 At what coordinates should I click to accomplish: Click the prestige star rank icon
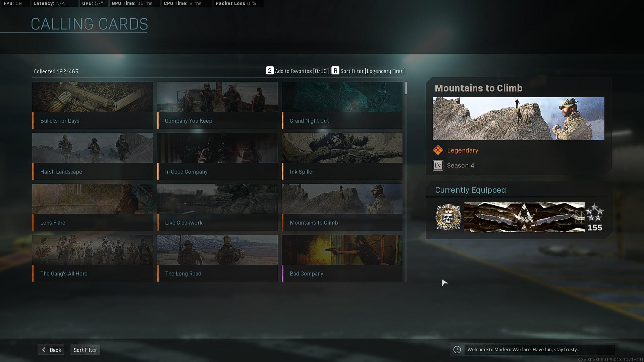[x=594, y=213]
